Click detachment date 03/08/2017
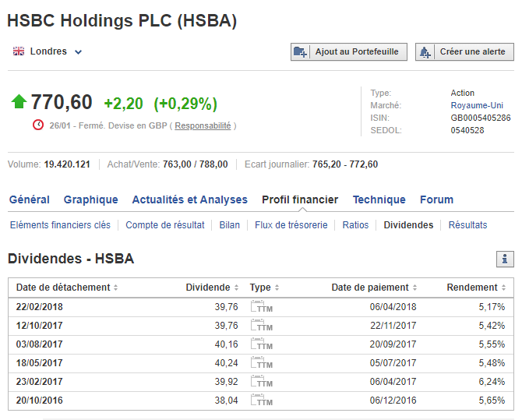The height and width of the screenshot is (420, 522). coord(39,344)
